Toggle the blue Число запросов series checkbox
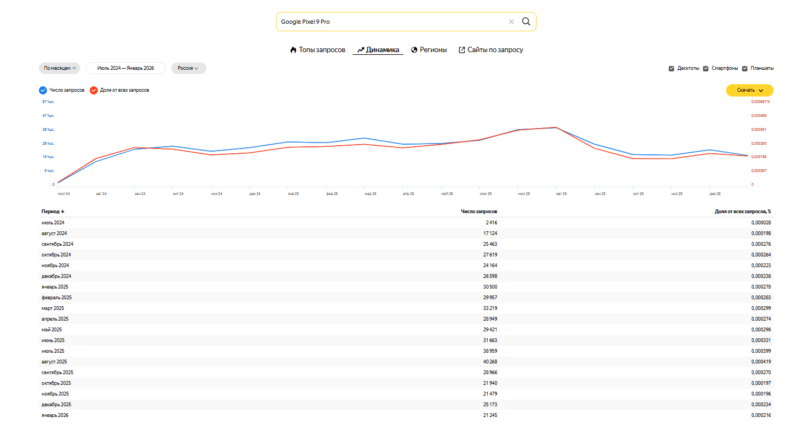 (x=43, y=90)
